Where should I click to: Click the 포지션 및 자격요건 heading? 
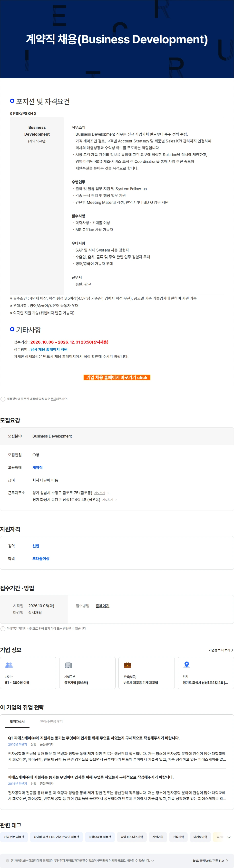coord(43,102)
